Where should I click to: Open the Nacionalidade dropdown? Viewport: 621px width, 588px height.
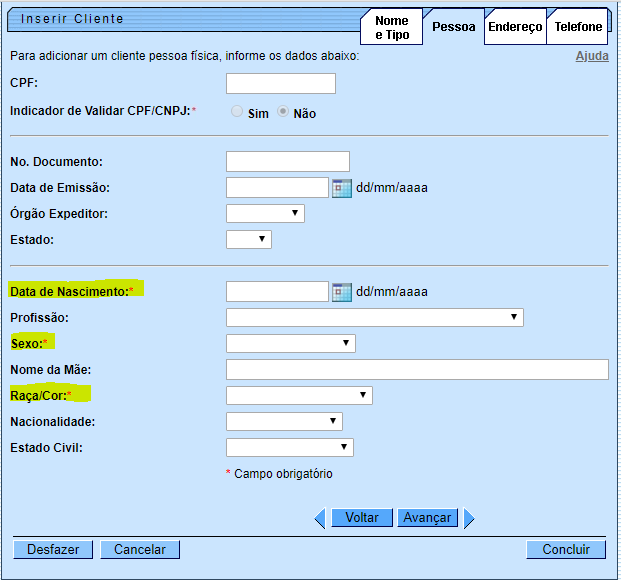(284, 421)
